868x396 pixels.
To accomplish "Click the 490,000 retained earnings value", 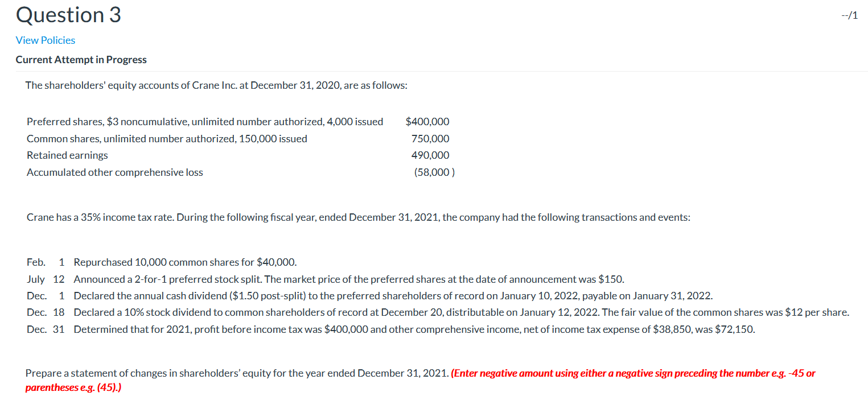I will 430,155.
